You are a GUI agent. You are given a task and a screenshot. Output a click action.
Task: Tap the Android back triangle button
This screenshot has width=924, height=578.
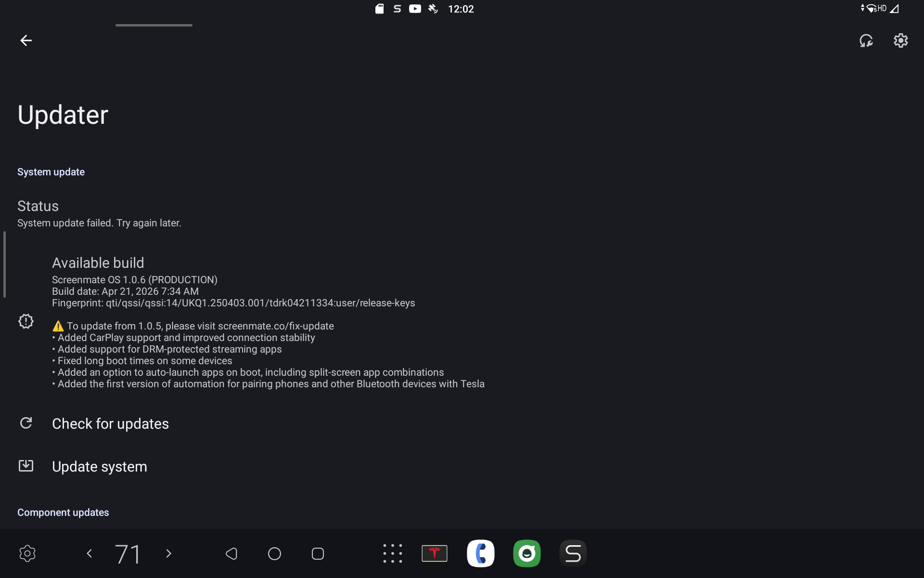point(231,553)
